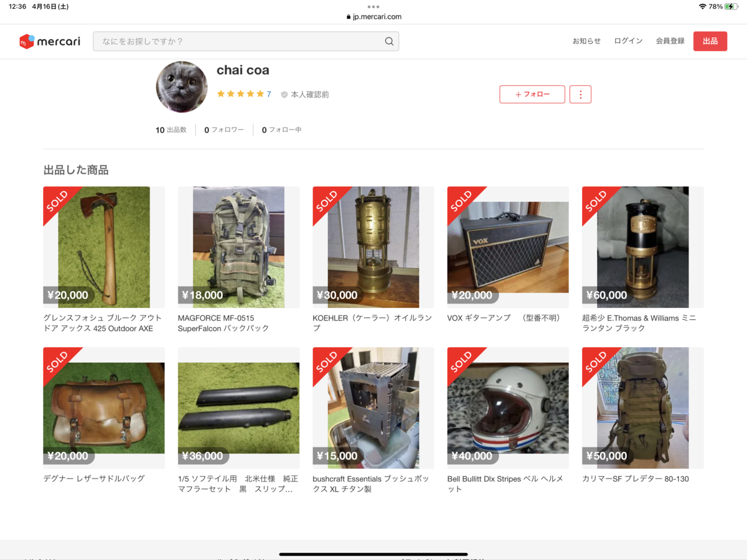Open お知らせ notifications
The height and width of the screenshot is (560, 747).
point(586,41)
